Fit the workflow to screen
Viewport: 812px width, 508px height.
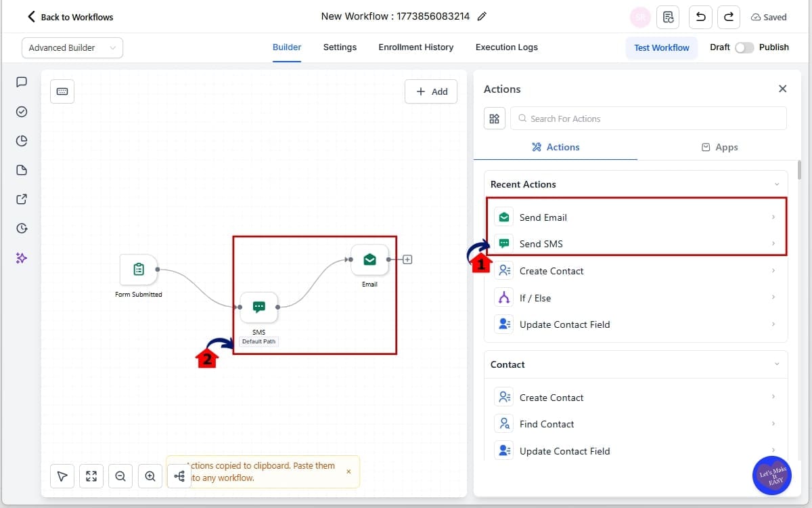pyautogui.click(x=91, y=476)
